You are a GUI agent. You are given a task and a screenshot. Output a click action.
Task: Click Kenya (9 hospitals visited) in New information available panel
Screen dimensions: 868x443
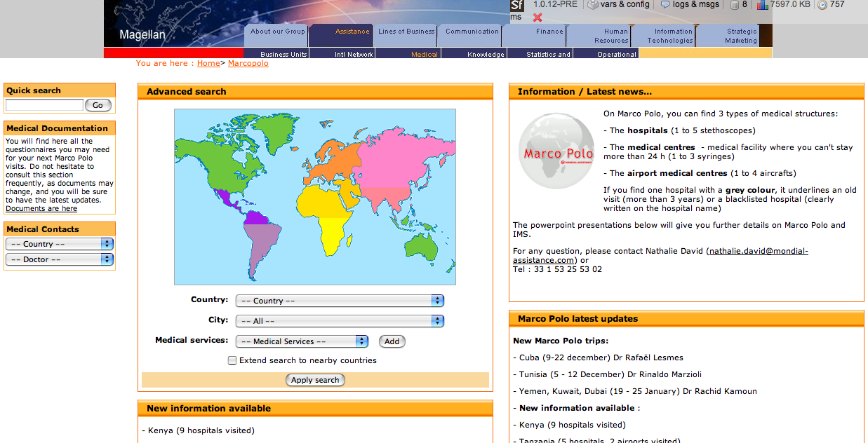(x=198, y=430)
